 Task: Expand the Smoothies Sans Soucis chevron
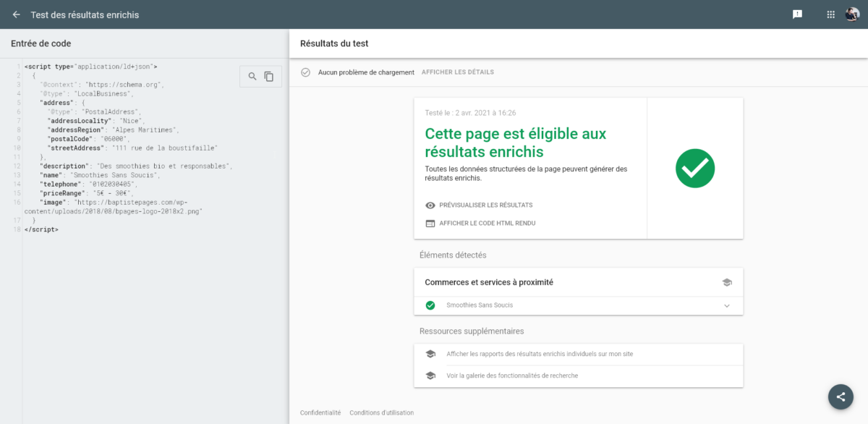coord(727,305)
